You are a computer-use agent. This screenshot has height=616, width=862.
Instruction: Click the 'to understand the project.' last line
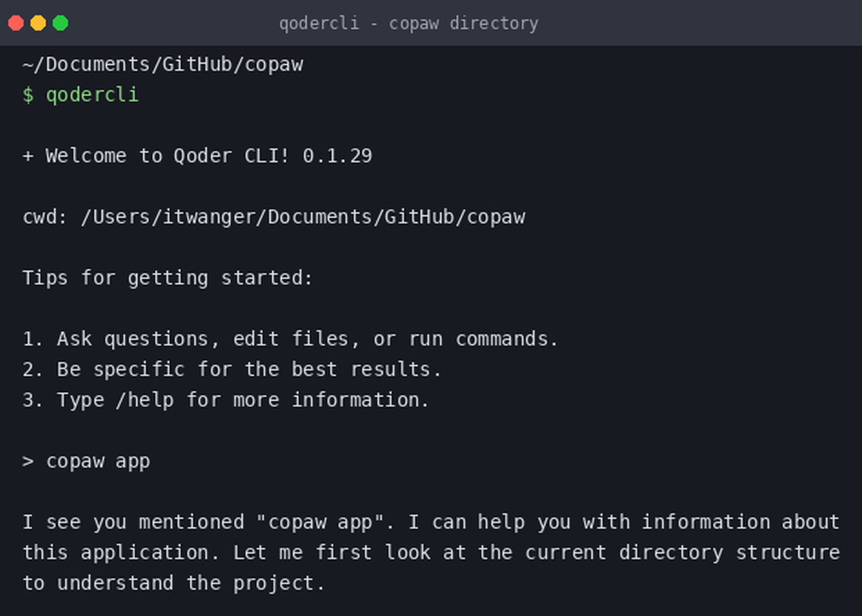click(174, 583)
